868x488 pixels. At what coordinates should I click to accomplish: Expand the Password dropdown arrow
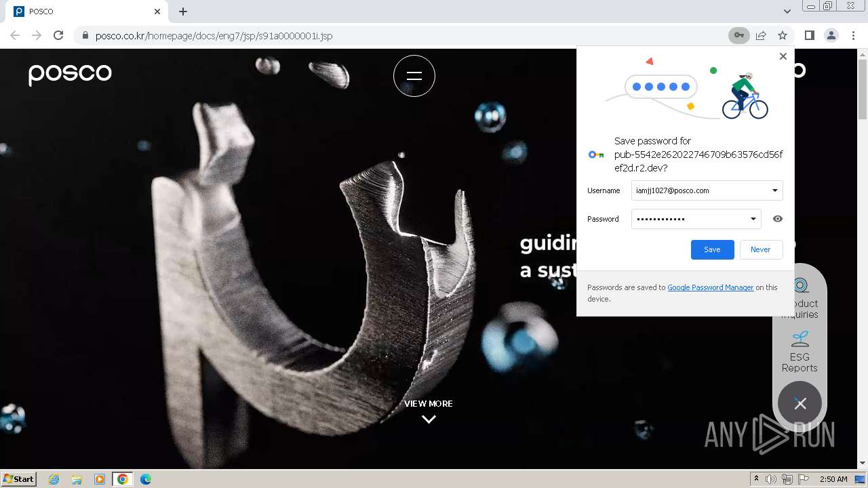[x=753, y=219]
